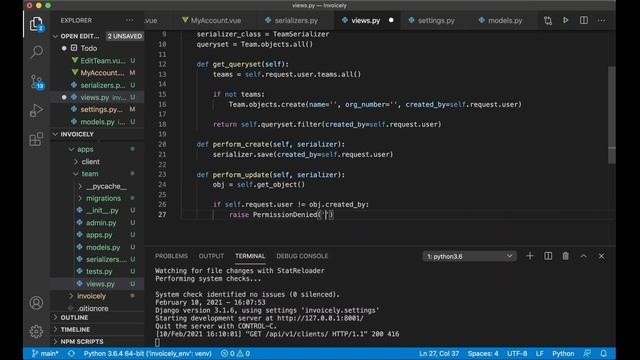
Task: Run Python file with play icon
Action: coord(566,20)
